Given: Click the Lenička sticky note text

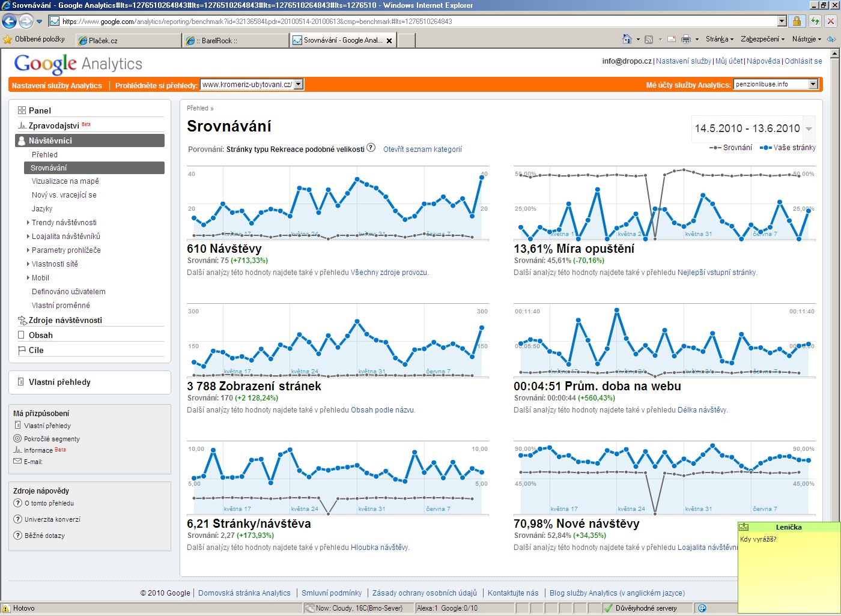Looking at the screenshot, I should point(758,539).
